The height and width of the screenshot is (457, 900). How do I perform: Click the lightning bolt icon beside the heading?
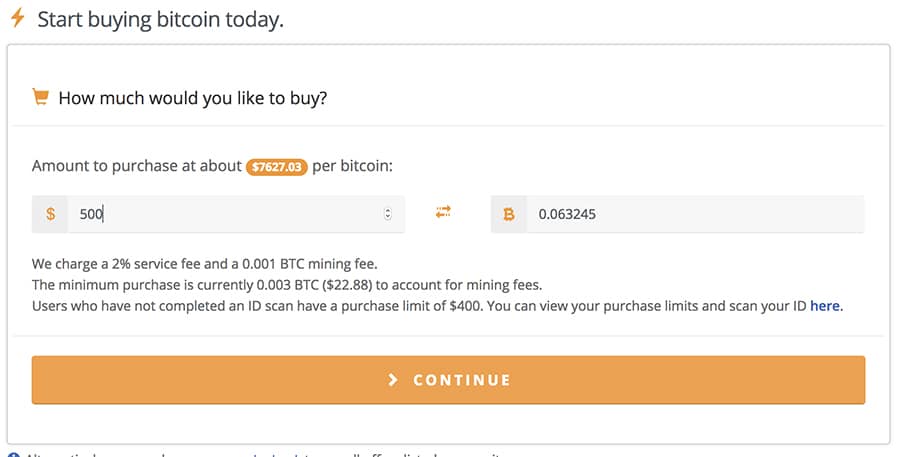coord(17,19)
